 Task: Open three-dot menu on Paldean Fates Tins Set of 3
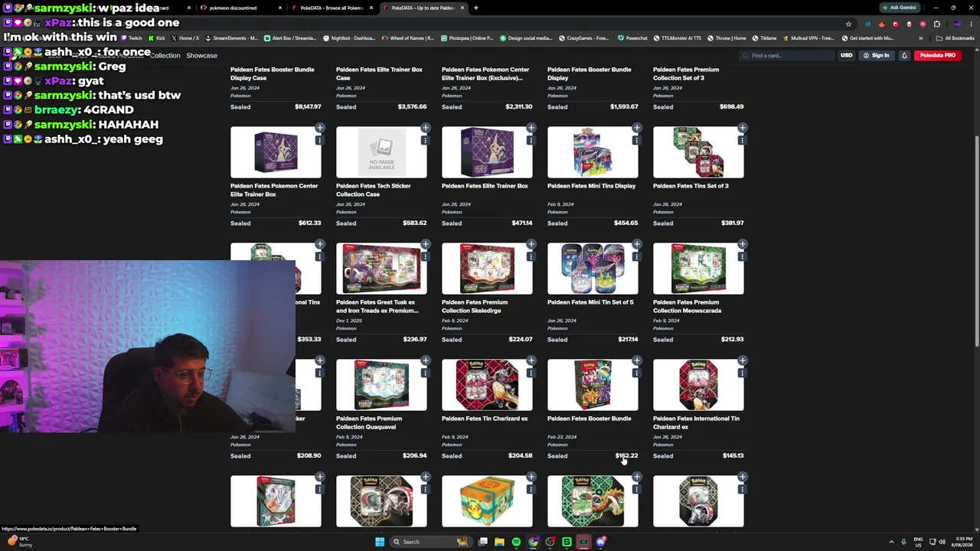click(x=742, y=140)
